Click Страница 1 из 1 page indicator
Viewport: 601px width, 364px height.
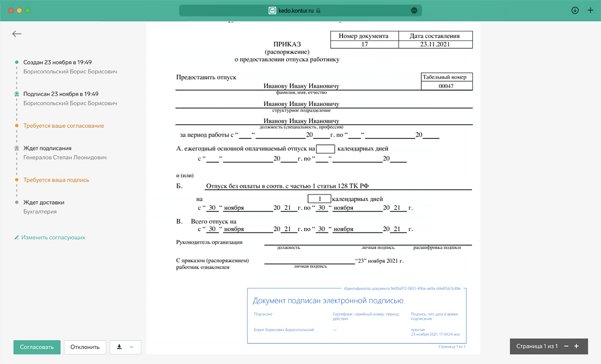pos(537,346)
